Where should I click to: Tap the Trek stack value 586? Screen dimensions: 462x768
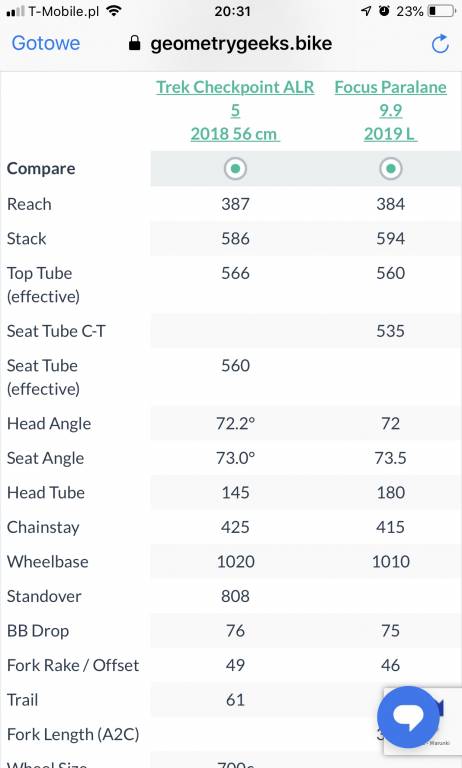(235, 239)
